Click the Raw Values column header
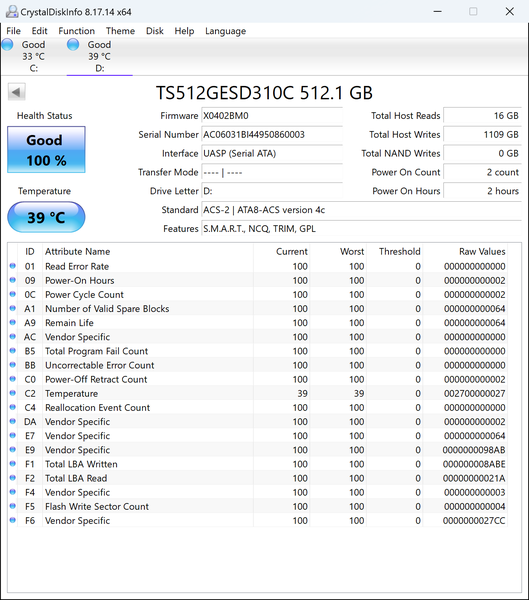 point(482,251)
